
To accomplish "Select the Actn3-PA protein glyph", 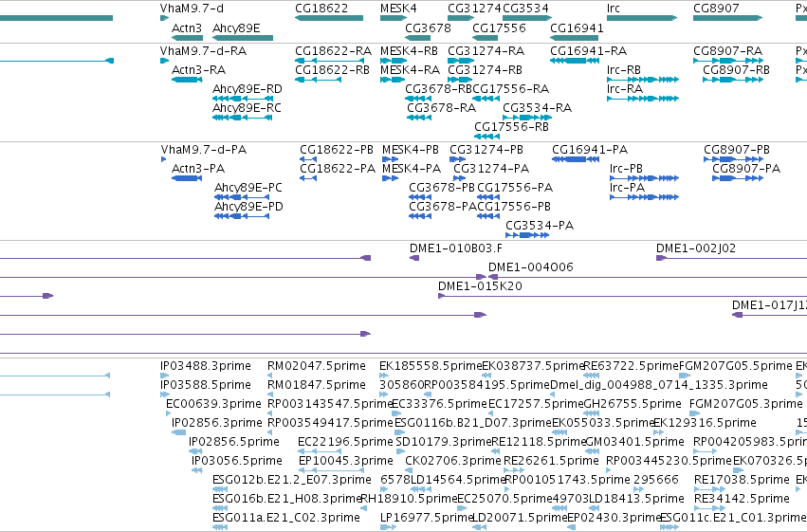I will 187,178.
